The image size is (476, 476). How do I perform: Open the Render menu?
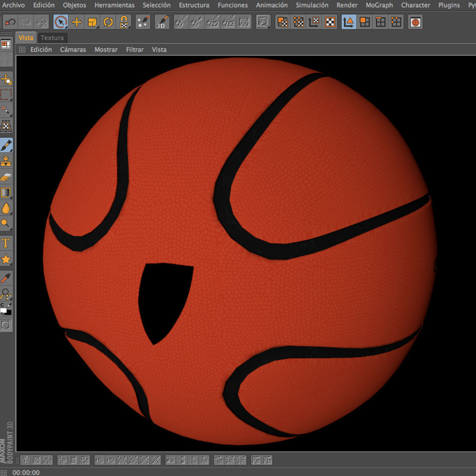pos(347,5)
